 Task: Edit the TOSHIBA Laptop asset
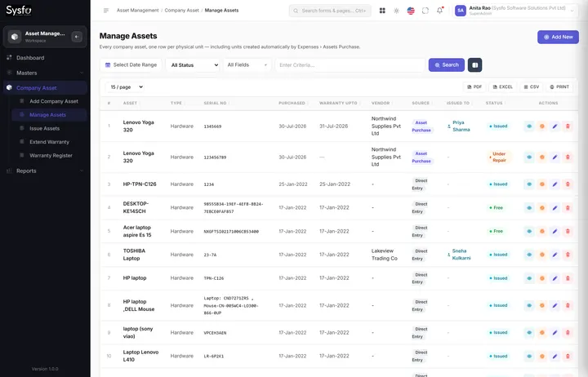[x=555, y=255]
